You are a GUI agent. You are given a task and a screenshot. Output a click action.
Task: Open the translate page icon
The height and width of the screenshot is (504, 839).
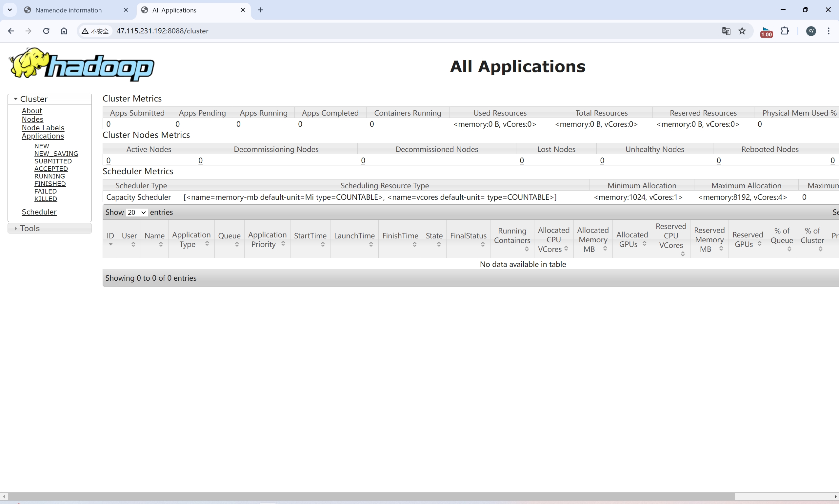click(x=726, y=31)
